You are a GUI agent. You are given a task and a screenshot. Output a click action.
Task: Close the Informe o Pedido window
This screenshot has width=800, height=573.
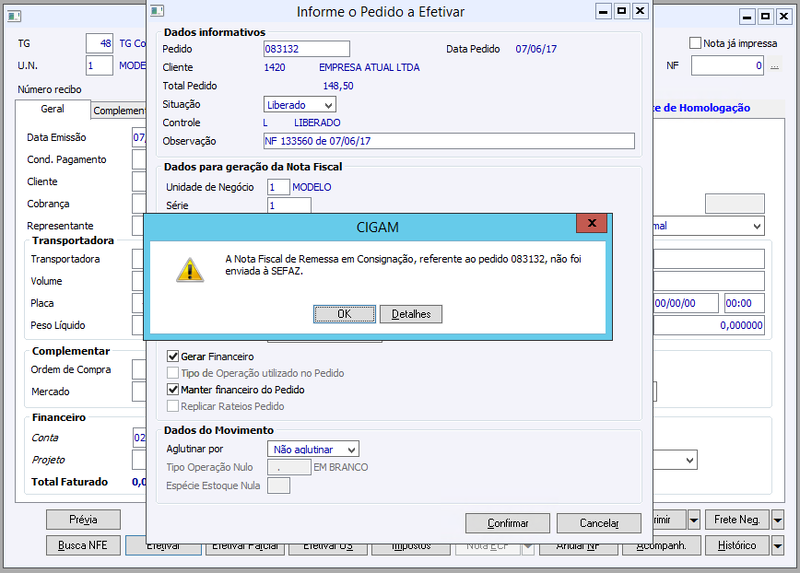click(640, 11)
